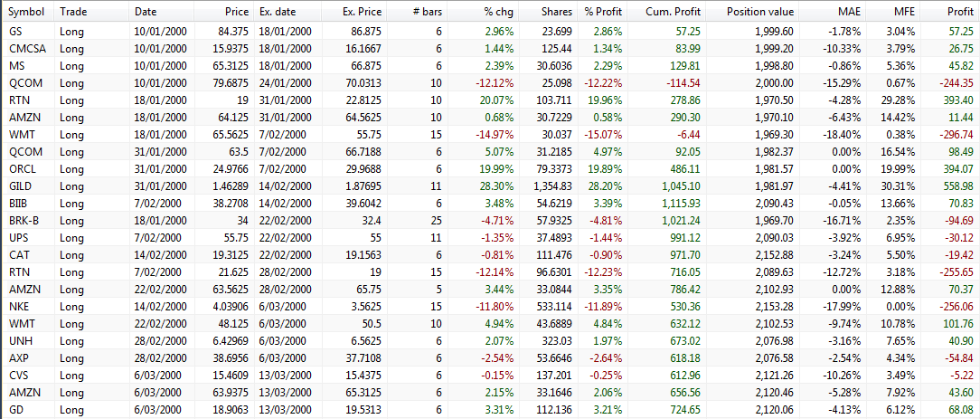Click AMZN row with price 64.125
The image size is (980, 419).
tap(490, 117)
